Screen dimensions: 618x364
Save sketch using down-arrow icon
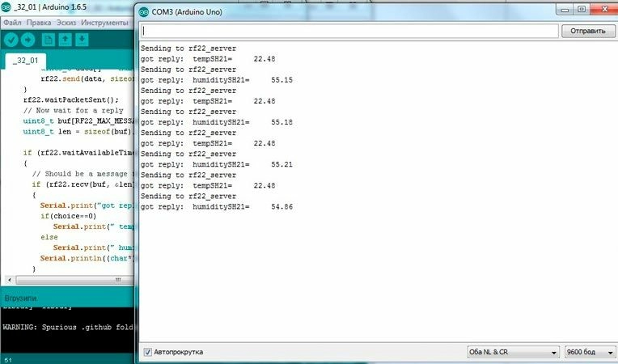tap(83, 40)
